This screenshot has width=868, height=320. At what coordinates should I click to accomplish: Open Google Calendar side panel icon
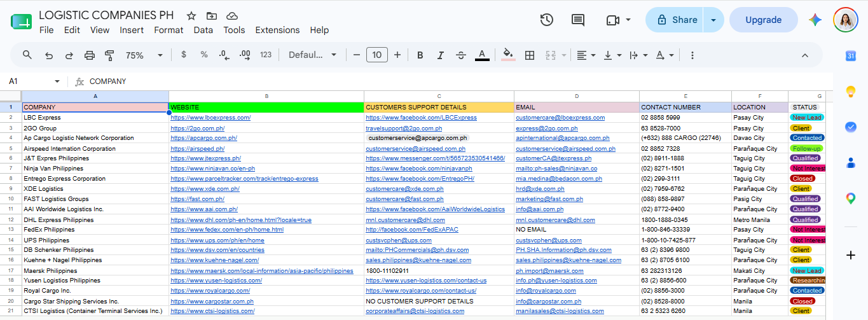pos(851,56)
